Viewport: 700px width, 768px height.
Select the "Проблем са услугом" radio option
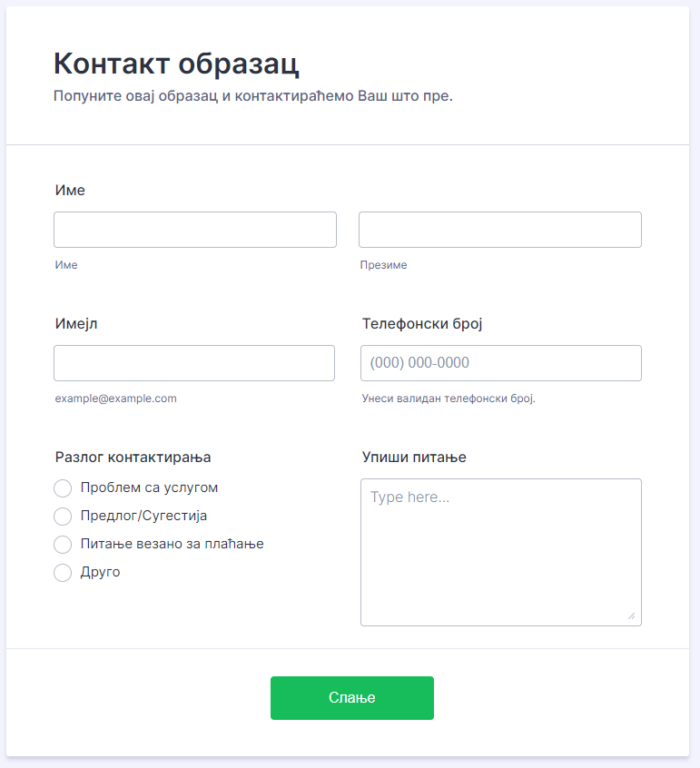[x=63, y=488]
